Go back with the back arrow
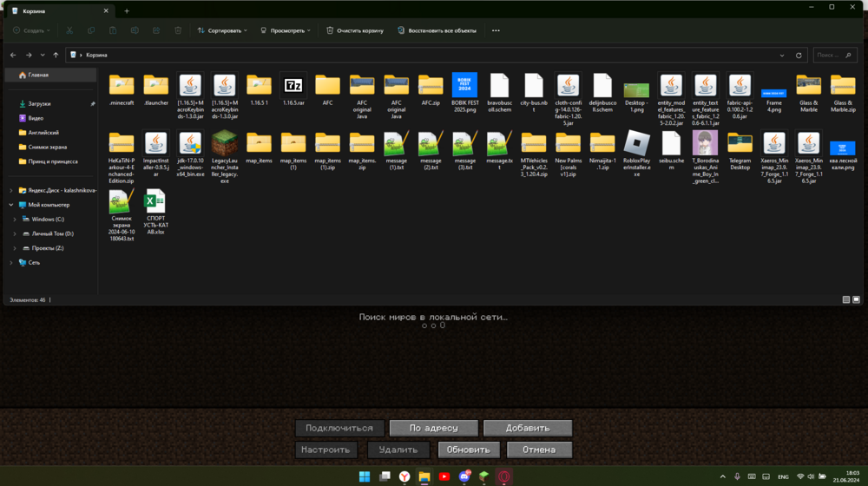This screenshot has height=486, width=868. pyautogui.click(x=13, y=55)
